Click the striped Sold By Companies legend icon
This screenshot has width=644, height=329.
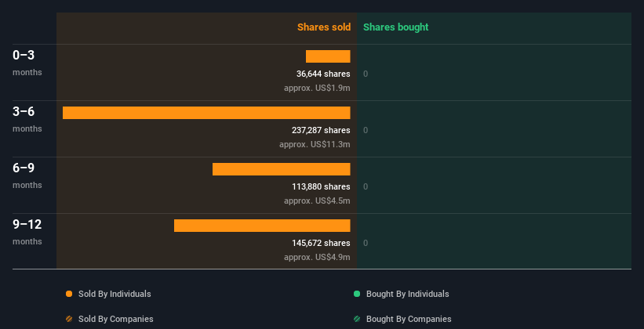coord(69,319)
